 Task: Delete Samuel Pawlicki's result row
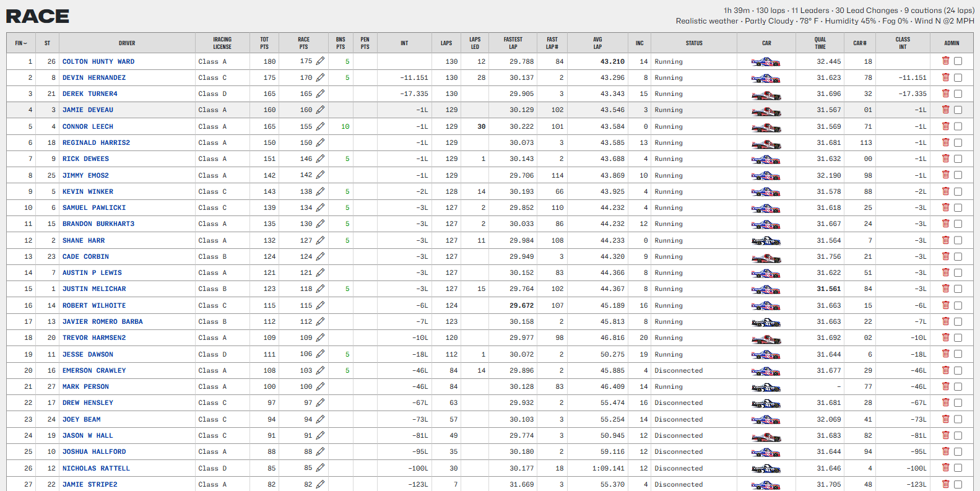945,207
